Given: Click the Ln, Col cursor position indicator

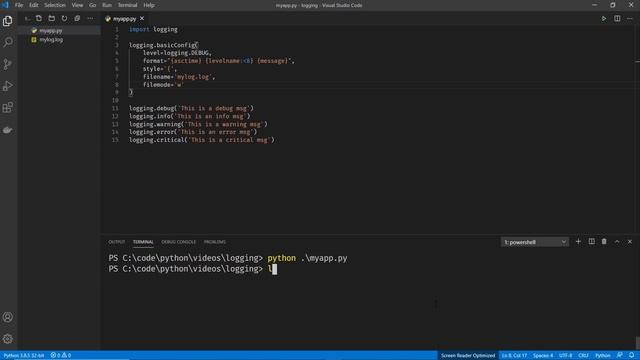Looking at the screenshot, I should click(514, 355).
